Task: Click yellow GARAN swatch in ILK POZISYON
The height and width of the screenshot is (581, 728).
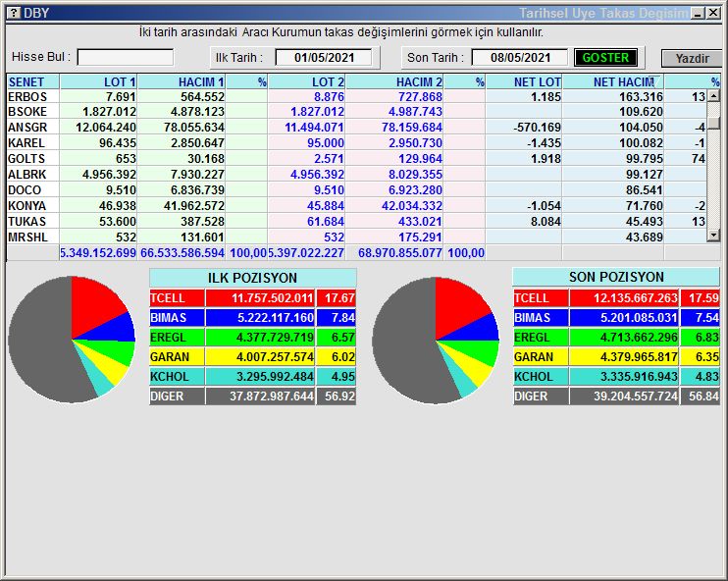Action: [177, 357]
